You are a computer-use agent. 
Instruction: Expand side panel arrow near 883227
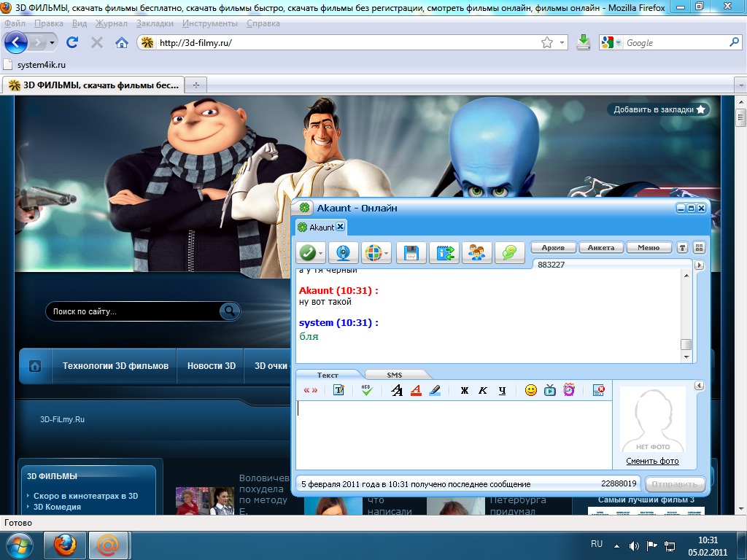(699, 265)
